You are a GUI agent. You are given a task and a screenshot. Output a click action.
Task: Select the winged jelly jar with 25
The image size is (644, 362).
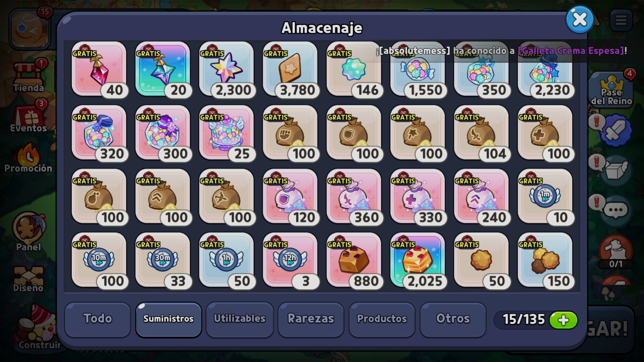(x=227, y=133)
